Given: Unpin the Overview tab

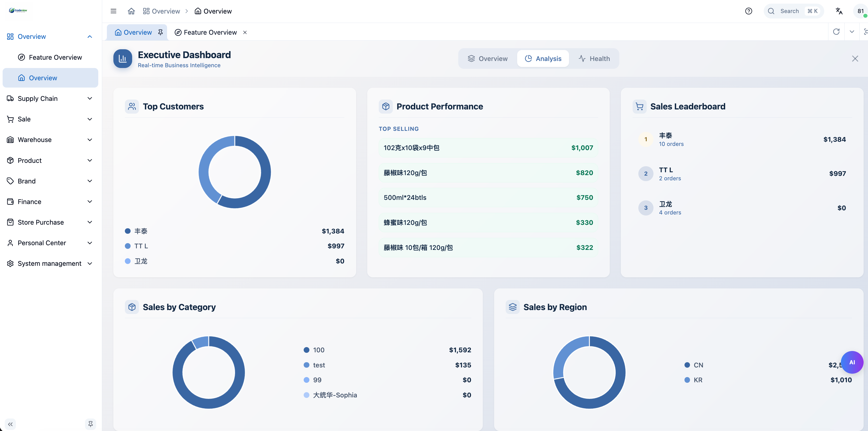Looking at the screenshot, I should coord(160,32).
